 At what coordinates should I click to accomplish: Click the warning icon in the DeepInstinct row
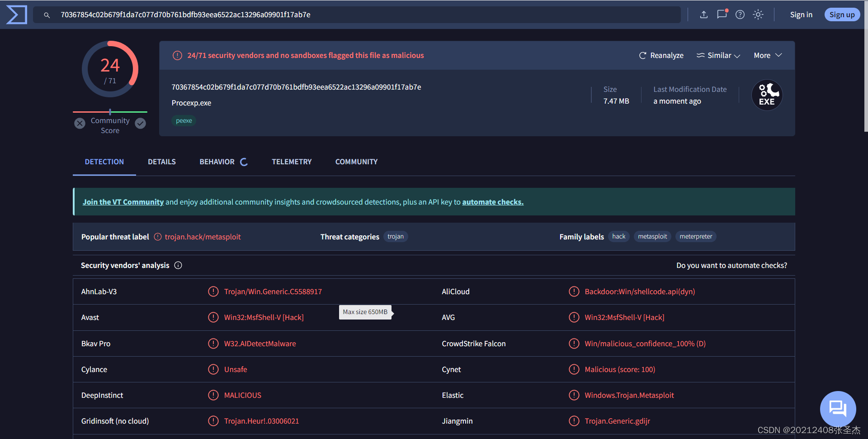[x=213, y=395]
